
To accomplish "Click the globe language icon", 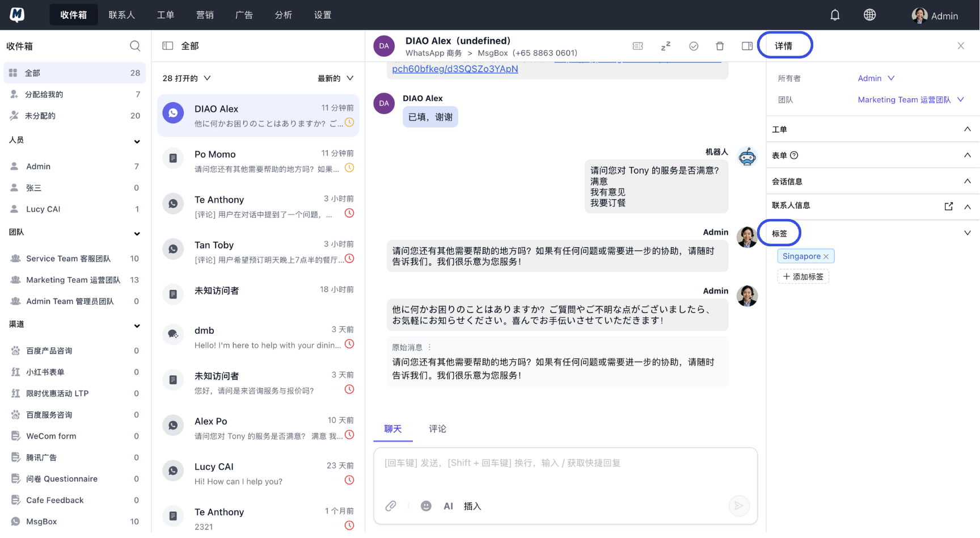I will click(x=869, y=15).
